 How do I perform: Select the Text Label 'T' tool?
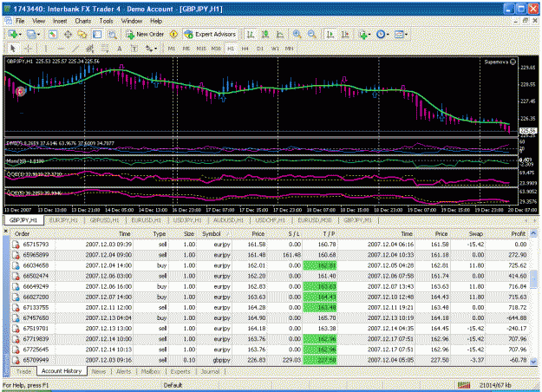134,49
